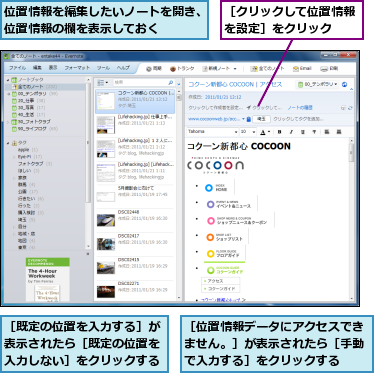Open the ヘルプ menu

coord(123,68)
